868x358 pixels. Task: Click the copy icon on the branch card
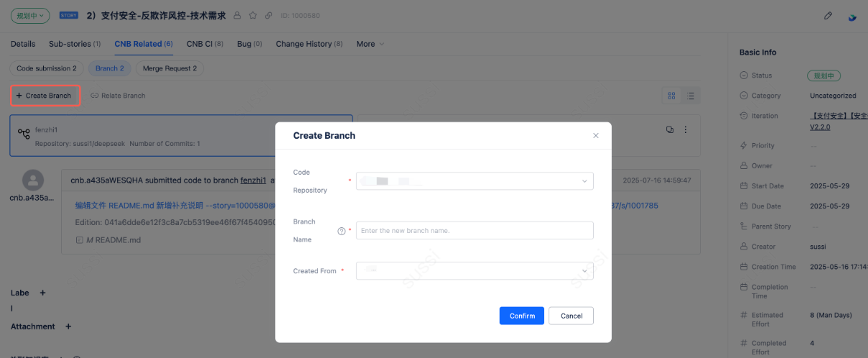coord(669,130)
